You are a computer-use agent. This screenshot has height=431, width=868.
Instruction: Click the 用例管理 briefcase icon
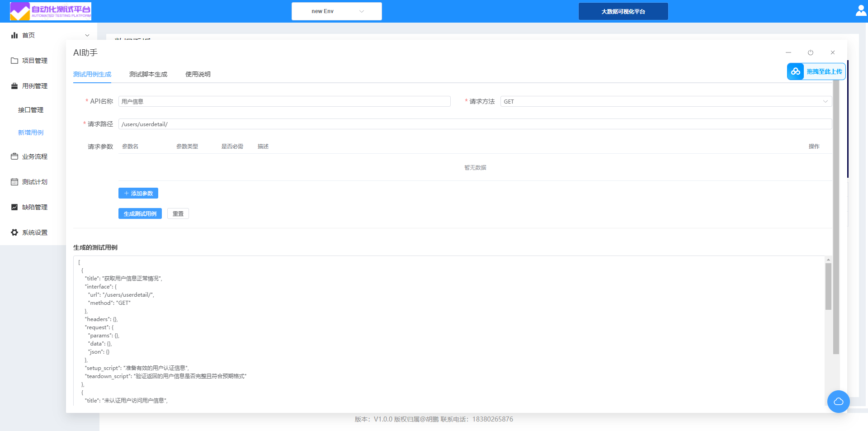pyautogui.click(x=14, y=86)
